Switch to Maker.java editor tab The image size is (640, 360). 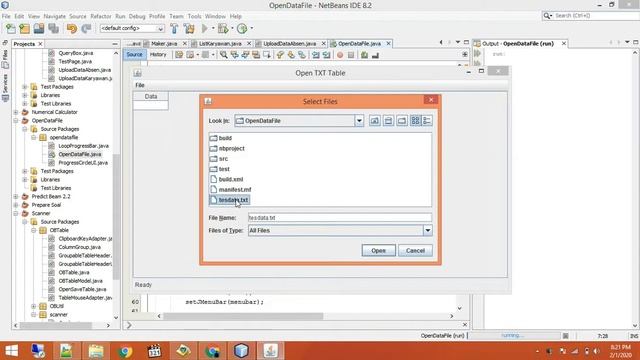pos(164,43)
